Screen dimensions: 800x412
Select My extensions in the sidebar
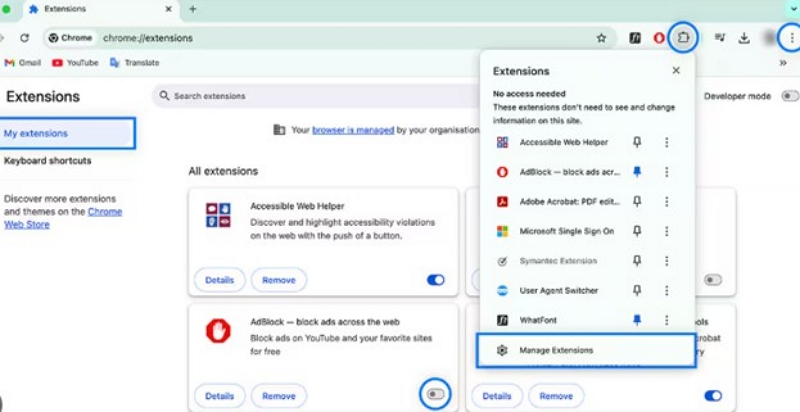pyautogui.click(x=67, y=133)
